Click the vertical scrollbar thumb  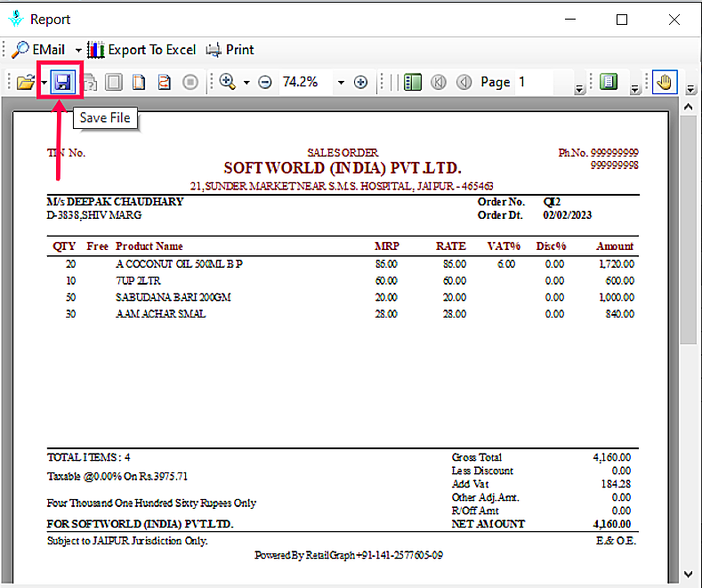pos(688,230)
